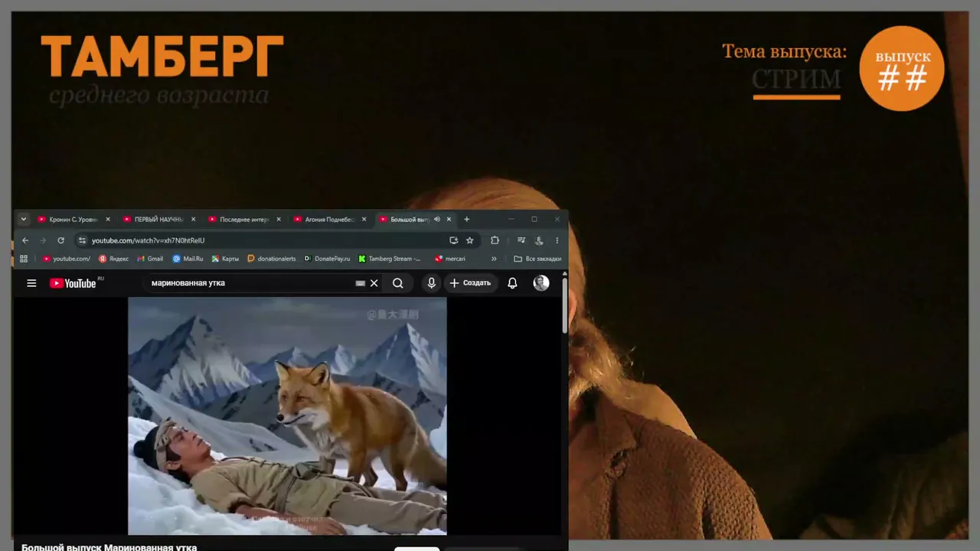The height and width of the screenshot is (551, 980).
Task: Switch to the "ПЕРВЫЙ НАУЧНЫ" tab
Action: [158, 220]
